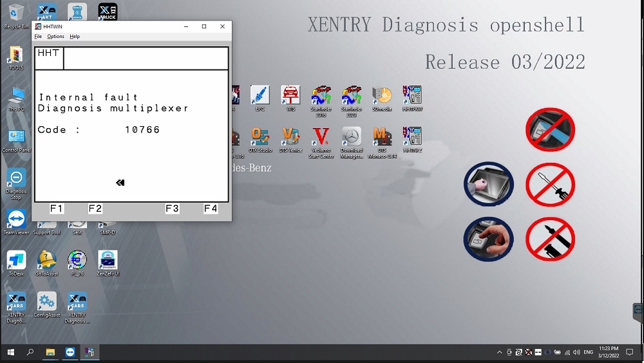
Task: Open the WIS desktop shortcut
Action: pyautogui.click(x=290, y=98)
